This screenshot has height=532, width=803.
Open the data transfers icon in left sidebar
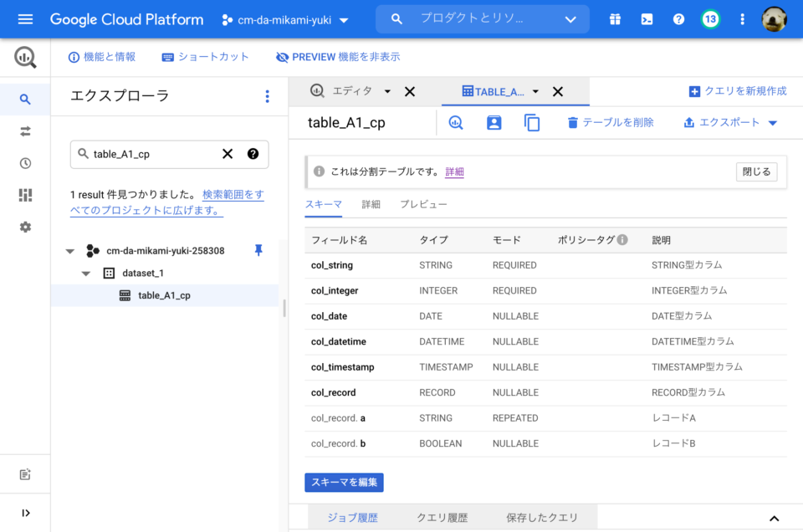(24, 130)
